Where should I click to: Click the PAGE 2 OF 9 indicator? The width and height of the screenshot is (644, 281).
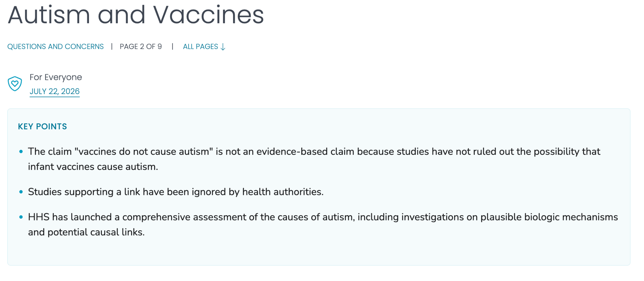pos(141,47)
